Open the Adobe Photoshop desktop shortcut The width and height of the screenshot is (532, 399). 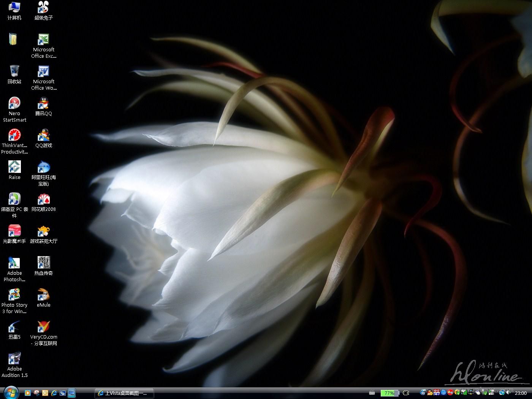pos(14,263)
